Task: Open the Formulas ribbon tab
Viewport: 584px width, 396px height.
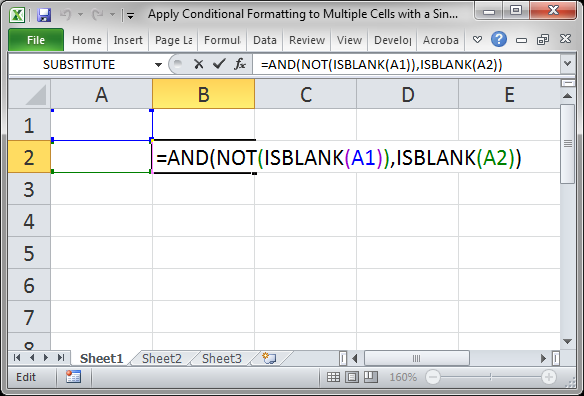Action: 222,40
